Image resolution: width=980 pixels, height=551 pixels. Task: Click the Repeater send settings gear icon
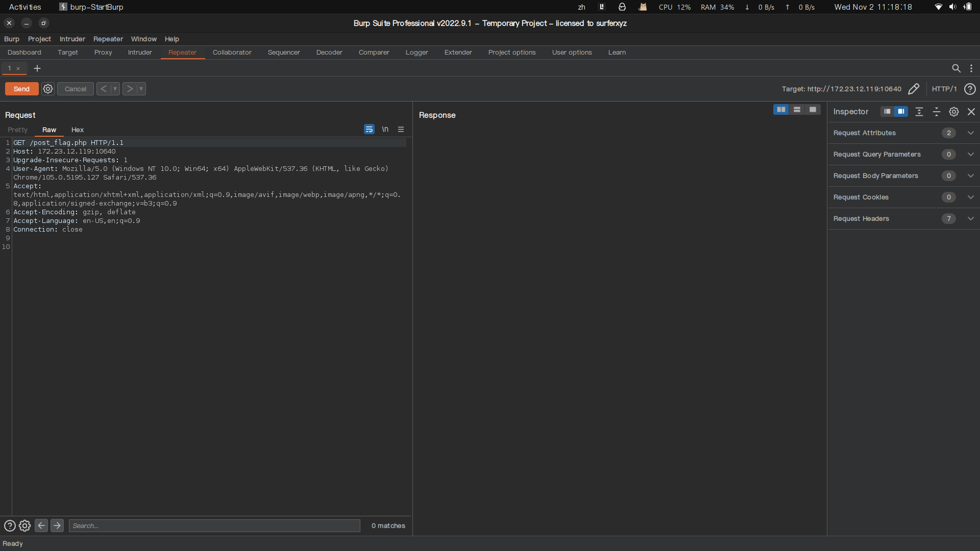point(48,89)
